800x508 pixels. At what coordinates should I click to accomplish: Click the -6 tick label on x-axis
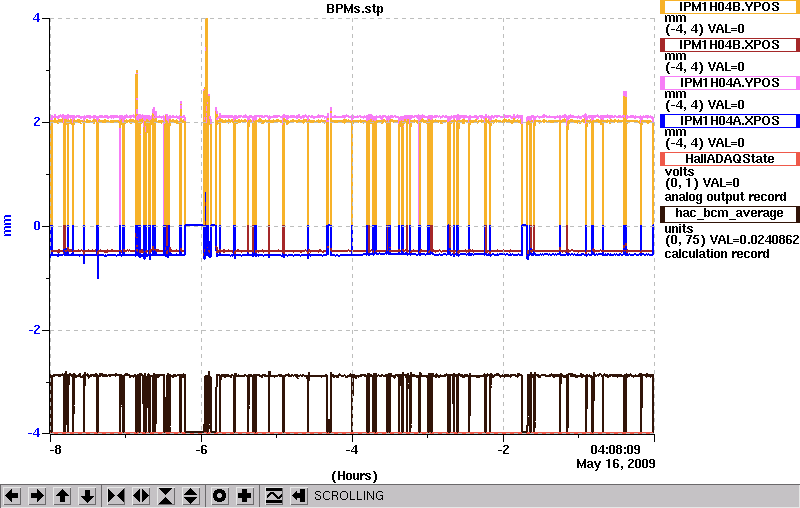pyautogui.click(x=201, y=450)
